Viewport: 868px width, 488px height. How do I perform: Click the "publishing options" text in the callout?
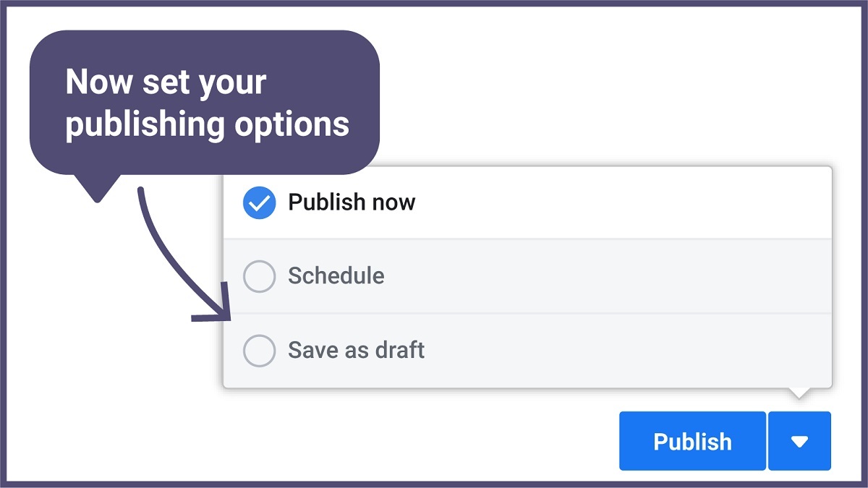[x=208, y=124]
